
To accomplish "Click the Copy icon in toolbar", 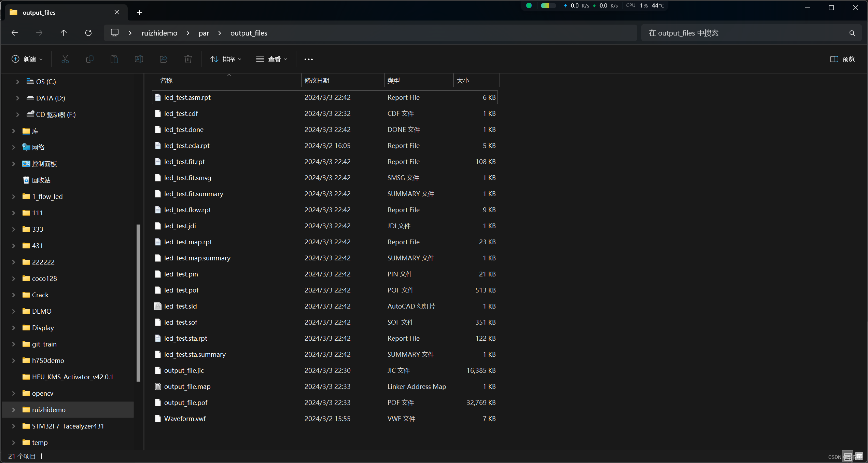I will coord(90,59).
